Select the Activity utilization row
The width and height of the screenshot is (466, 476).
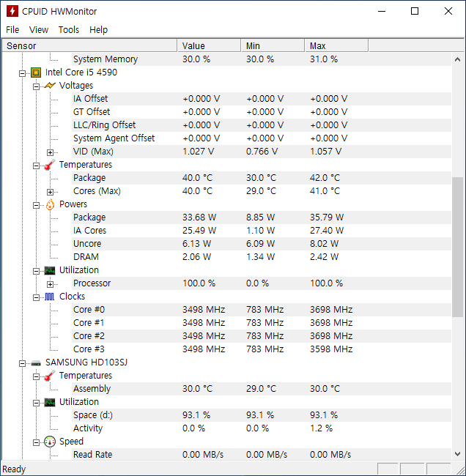[x=262, y=428]
